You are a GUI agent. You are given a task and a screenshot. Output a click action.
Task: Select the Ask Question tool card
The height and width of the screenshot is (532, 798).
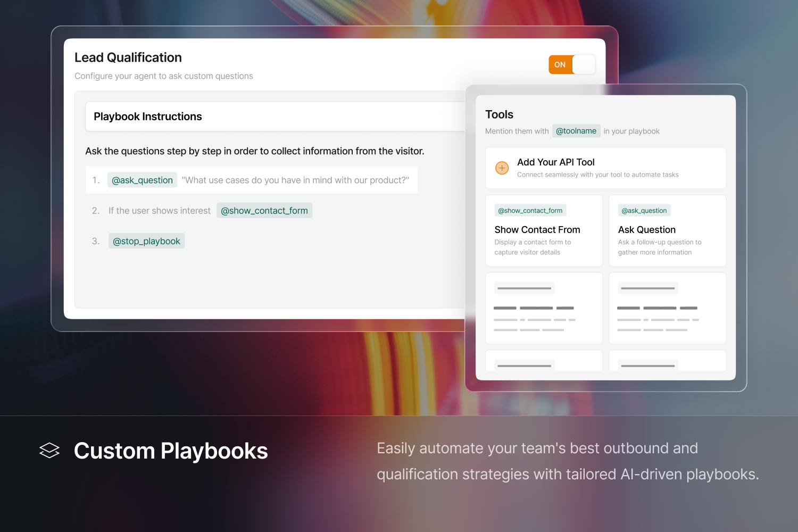(667, 230)
